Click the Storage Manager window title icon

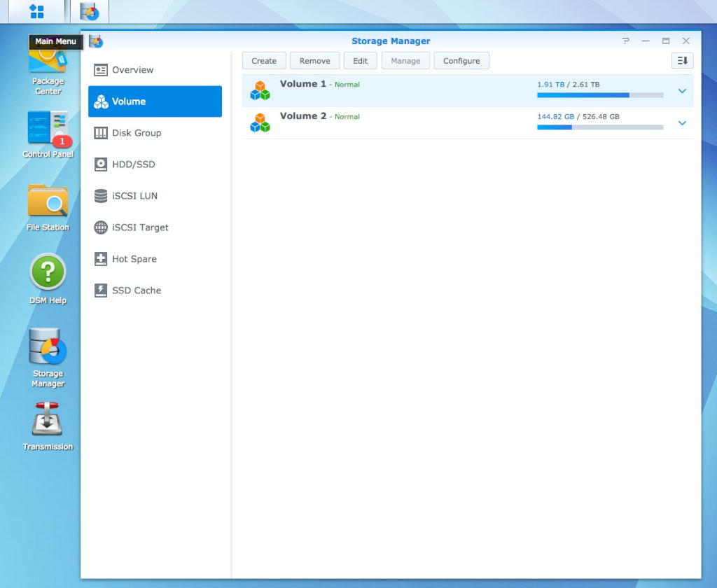point(96,41)
